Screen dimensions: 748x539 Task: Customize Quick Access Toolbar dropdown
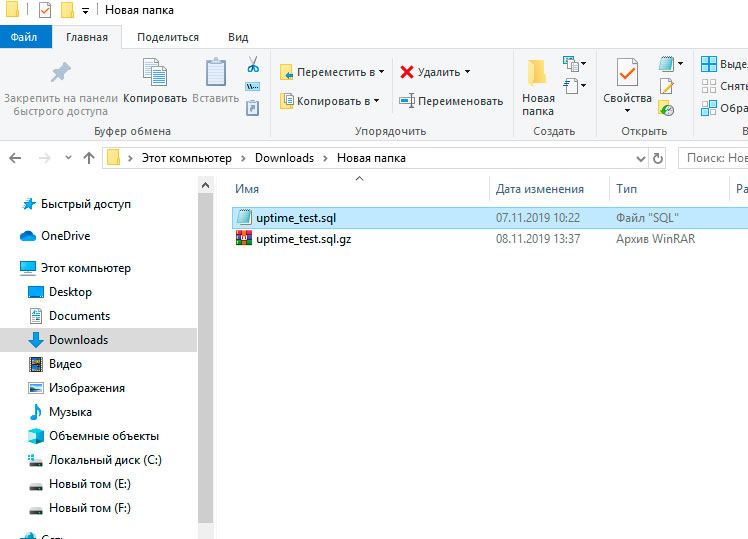(85, 10)
